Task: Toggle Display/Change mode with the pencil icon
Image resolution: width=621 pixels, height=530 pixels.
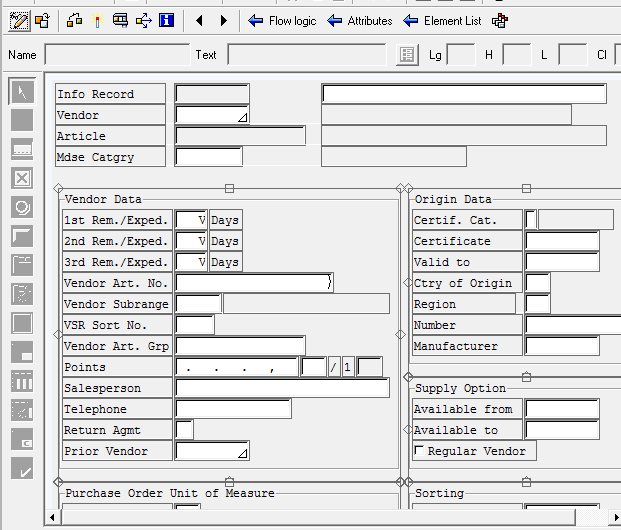Action: (x=18, y=20)
